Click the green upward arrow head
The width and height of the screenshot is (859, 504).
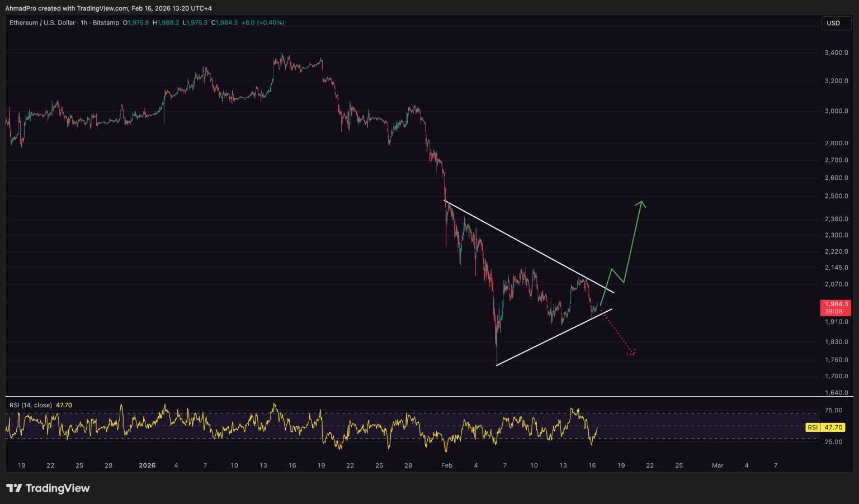click(641, 204)
